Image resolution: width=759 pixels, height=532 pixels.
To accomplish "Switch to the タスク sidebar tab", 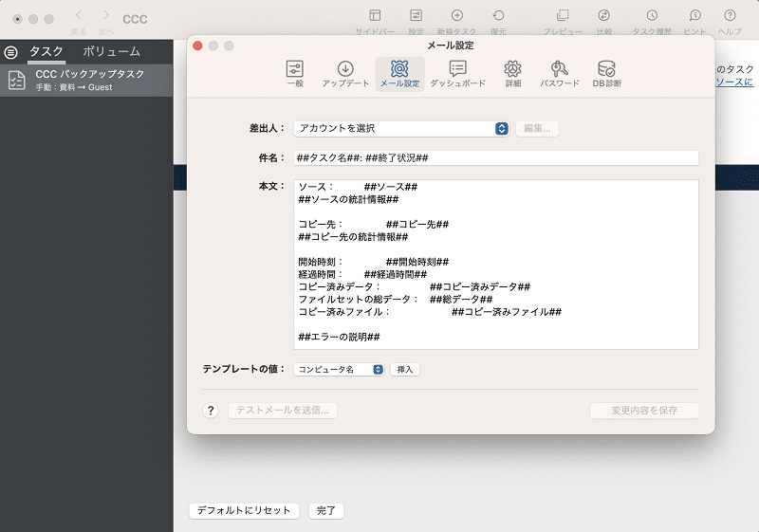I will click(x=46, y=51).
